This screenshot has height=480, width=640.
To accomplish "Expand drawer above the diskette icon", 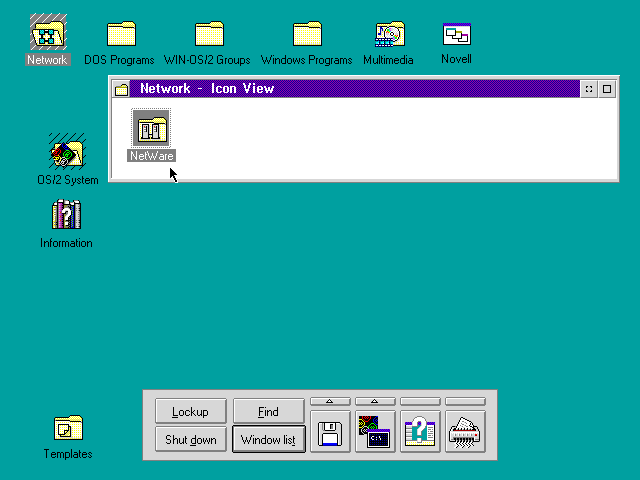I will tap(330, 401).
